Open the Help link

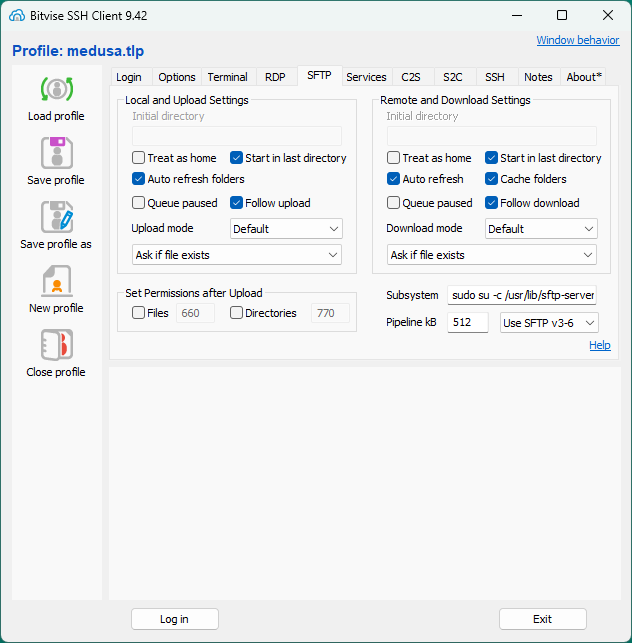pyautogui.click(x=600, y=345)
